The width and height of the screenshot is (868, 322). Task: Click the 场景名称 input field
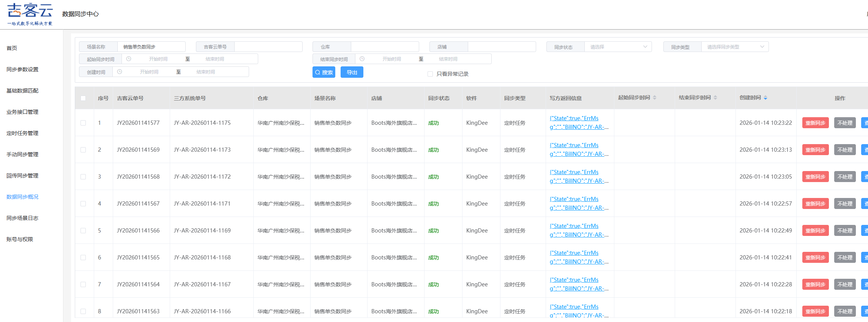click(152, 47)
